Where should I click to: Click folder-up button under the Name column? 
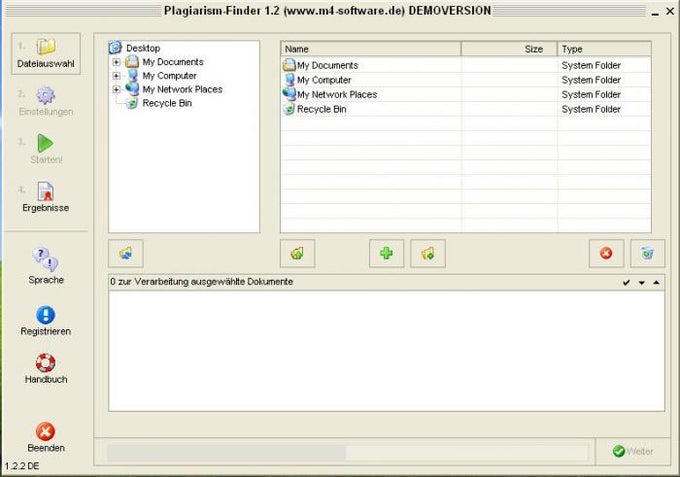click(x=298, y=253)
